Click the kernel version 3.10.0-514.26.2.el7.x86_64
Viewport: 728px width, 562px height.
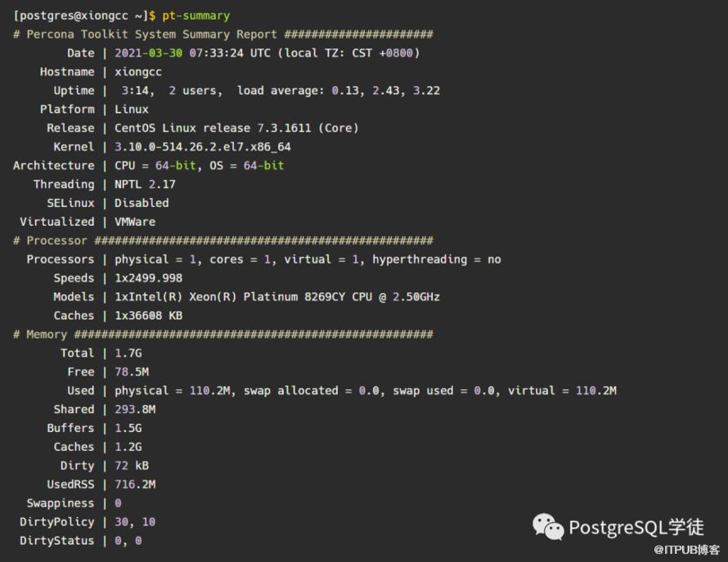[x=203, y=147]
